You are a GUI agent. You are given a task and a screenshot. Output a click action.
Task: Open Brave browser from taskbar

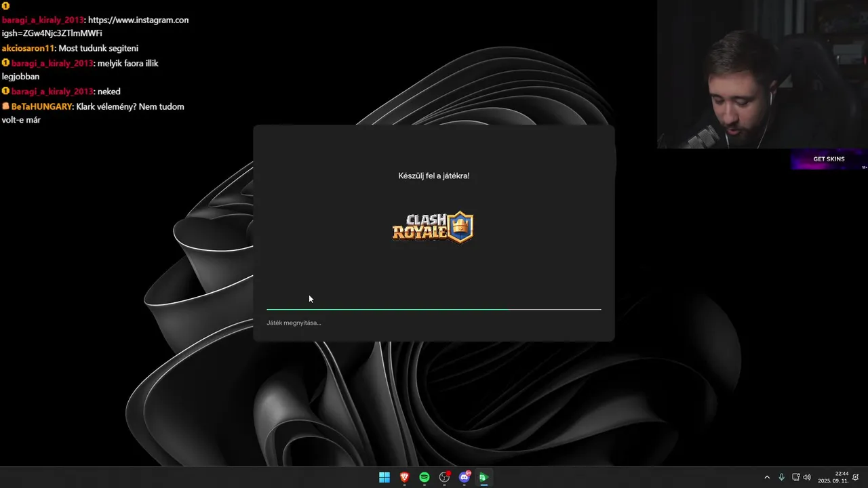click(x=404, y=477)
